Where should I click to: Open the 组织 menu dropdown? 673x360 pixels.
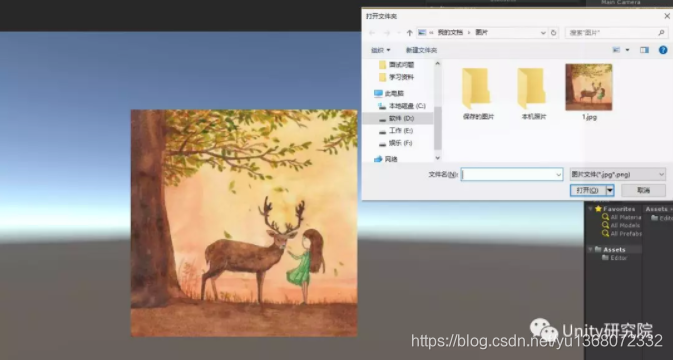pos(381,50)
